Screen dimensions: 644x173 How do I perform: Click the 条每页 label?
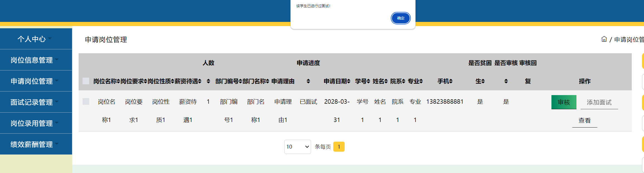coord(323,147)
